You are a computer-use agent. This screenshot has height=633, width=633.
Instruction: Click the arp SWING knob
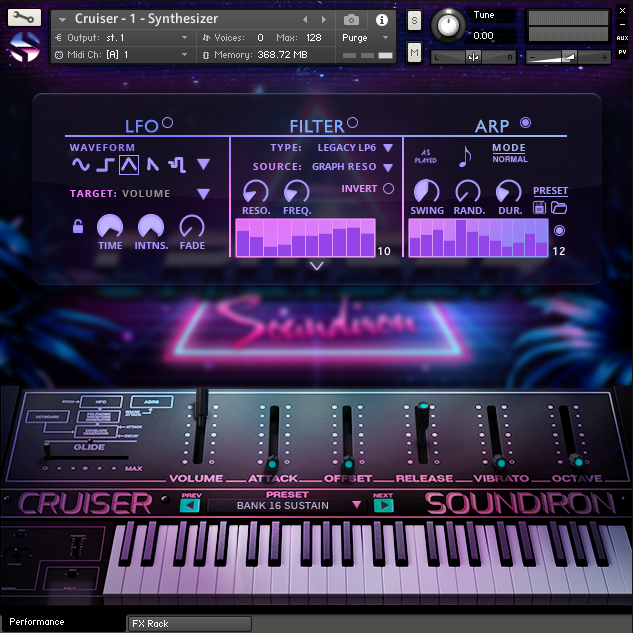(x=427, y=191)
